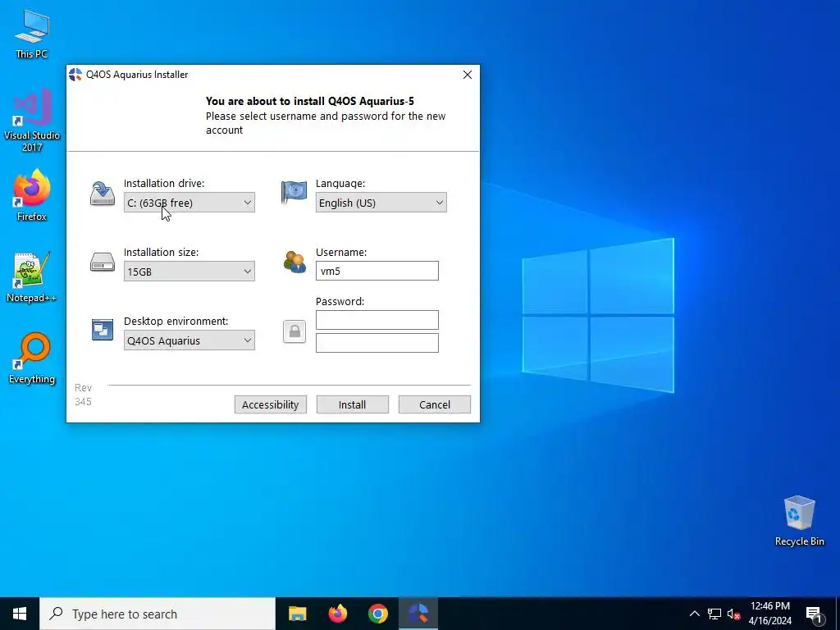Open the Installation size dropdown set to 15GB

(x=189, y=272)
